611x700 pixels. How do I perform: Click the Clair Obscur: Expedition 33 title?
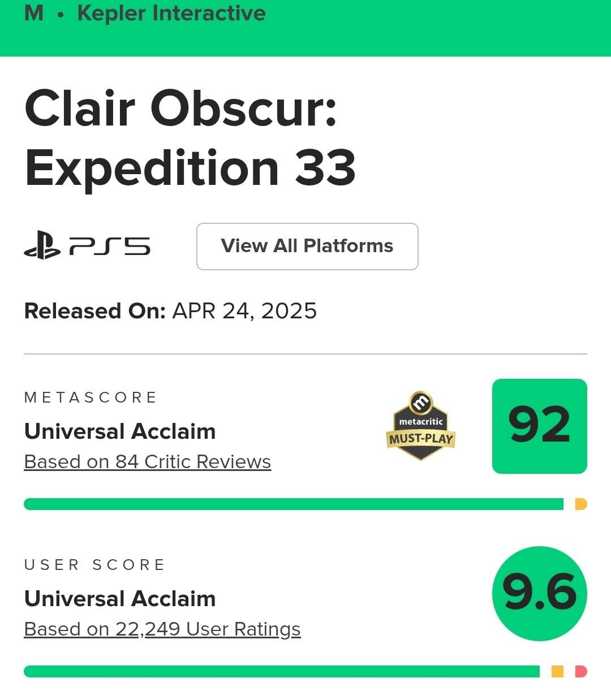(x=190, y=138)
